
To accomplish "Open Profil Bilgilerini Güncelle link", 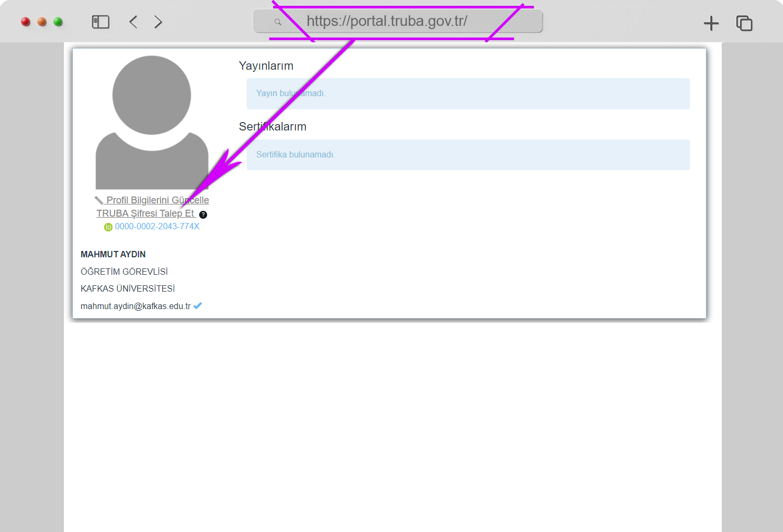I will pos(157,200).
